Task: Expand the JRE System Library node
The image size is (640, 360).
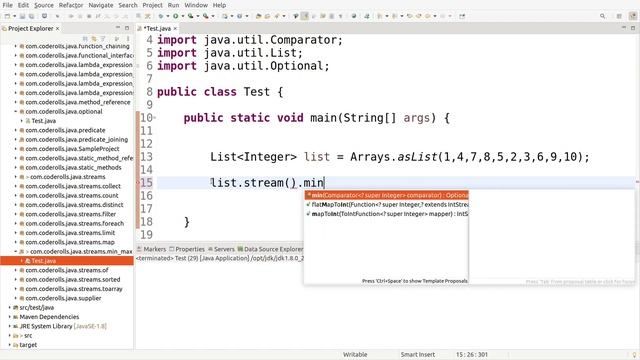Action: 10,326
